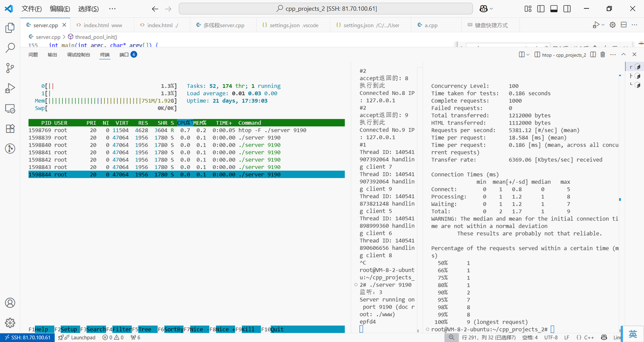The width and height of the screenshot is (644, 342).
Task: Click the SSH: 81.70.100.61 remote indicator
Action: pos(27,337)
